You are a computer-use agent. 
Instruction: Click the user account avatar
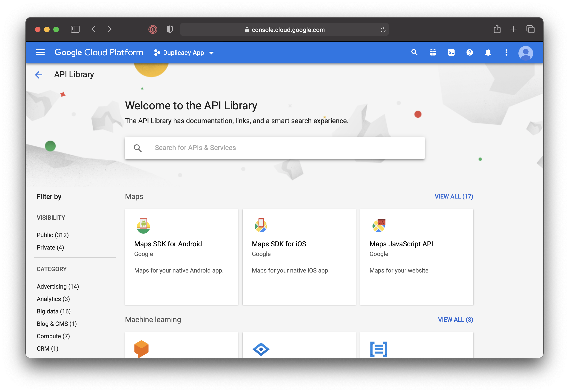tap(526, 53)
